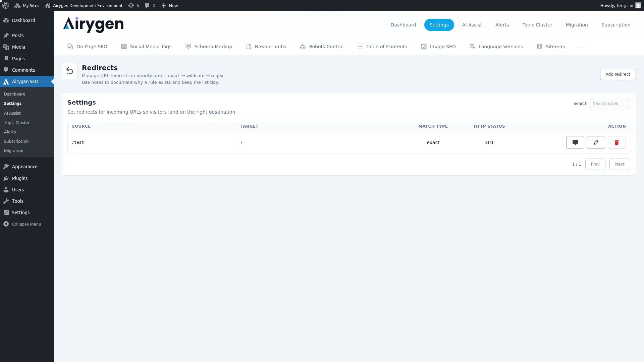Open Users menu

pos(27,190)
